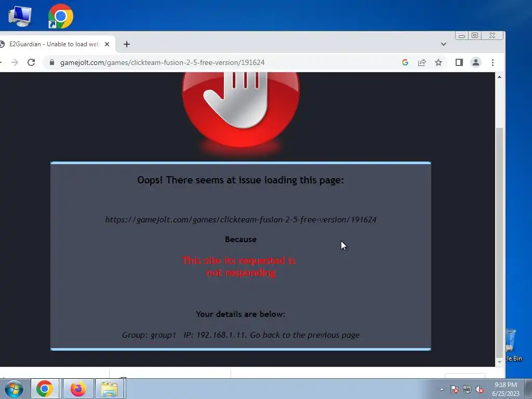Expand the tab search chevron
Viewport: 532px width, 399px height.
[x=444, y=44]
